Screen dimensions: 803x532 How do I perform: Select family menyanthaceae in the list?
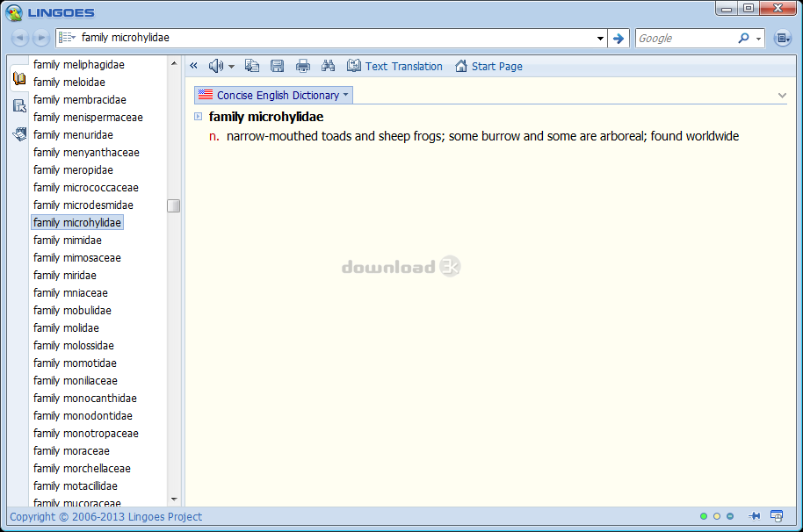pos(87,152)
